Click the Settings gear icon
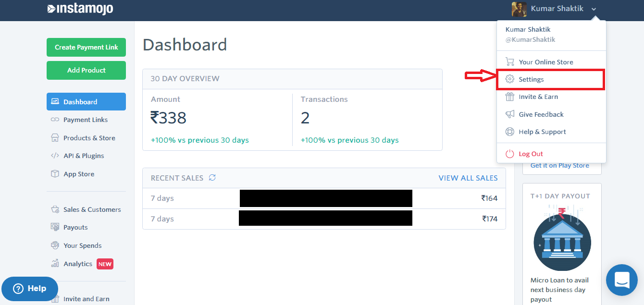644x305 pixels. tap(510, 79)
